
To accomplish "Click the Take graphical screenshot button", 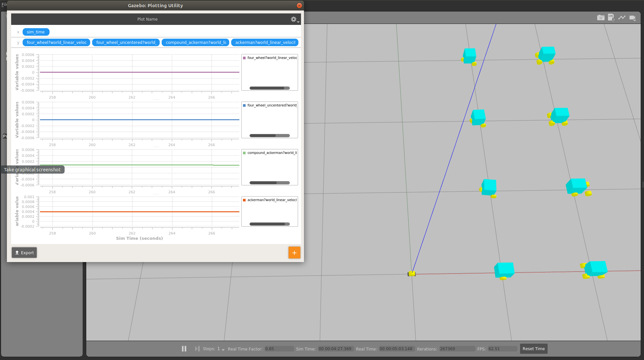I will (601, 18).
